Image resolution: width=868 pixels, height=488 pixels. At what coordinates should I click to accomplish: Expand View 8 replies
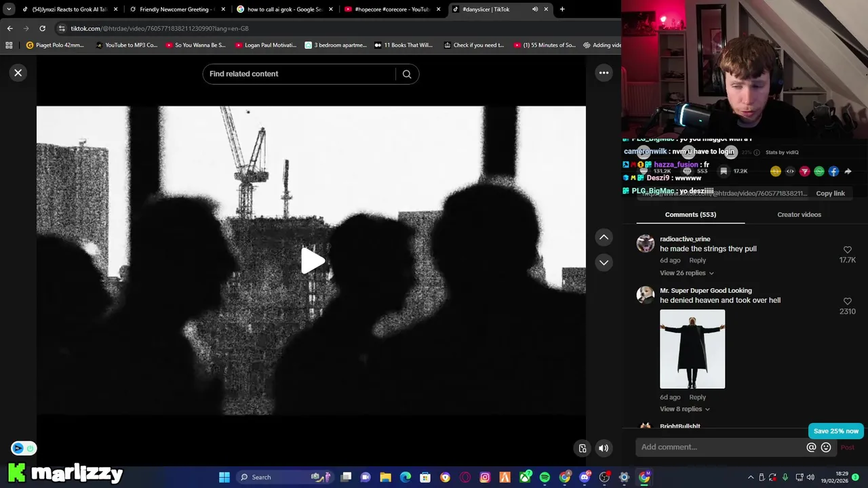684,409
